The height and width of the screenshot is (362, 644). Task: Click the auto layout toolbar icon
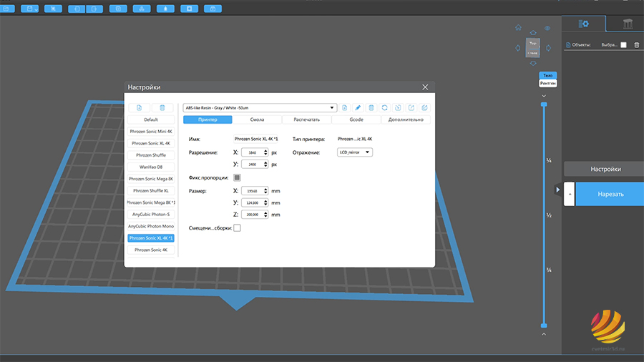click(142, 9)
